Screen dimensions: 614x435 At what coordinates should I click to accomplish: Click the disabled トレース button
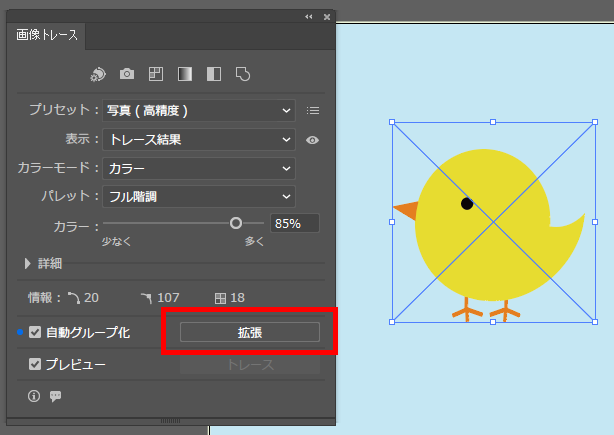coord(250,365)
